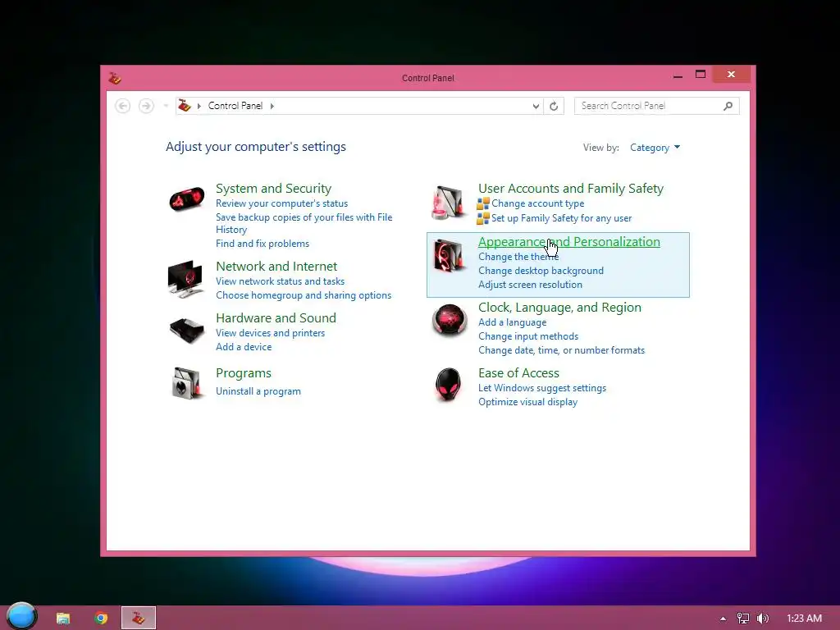
Task: Open the Network and Internet monitors icon
Action: pos(185,279)
